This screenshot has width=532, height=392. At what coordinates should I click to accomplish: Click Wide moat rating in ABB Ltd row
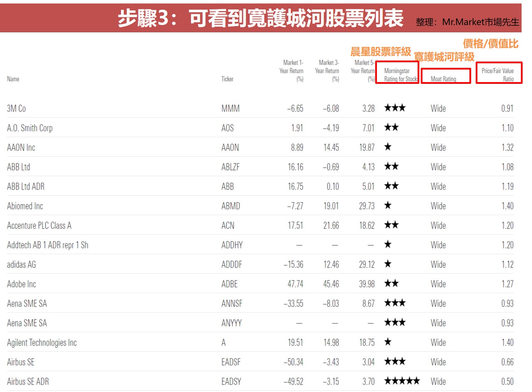438,167
